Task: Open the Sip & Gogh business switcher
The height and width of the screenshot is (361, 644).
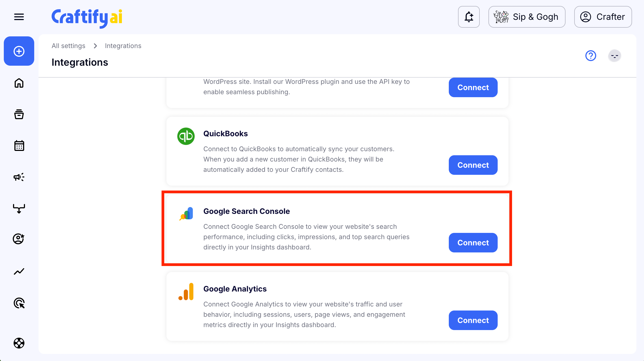Action: point(527,17)
